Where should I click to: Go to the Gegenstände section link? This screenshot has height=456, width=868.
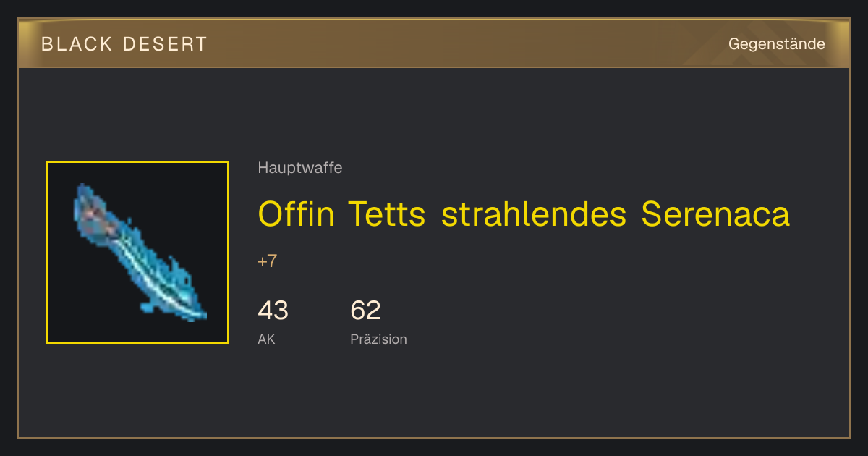click(x=776, y=44)
